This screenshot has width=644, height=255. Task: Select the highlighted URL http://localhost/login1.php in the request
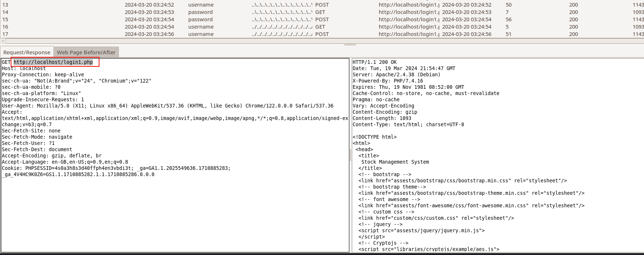(53, 62)
